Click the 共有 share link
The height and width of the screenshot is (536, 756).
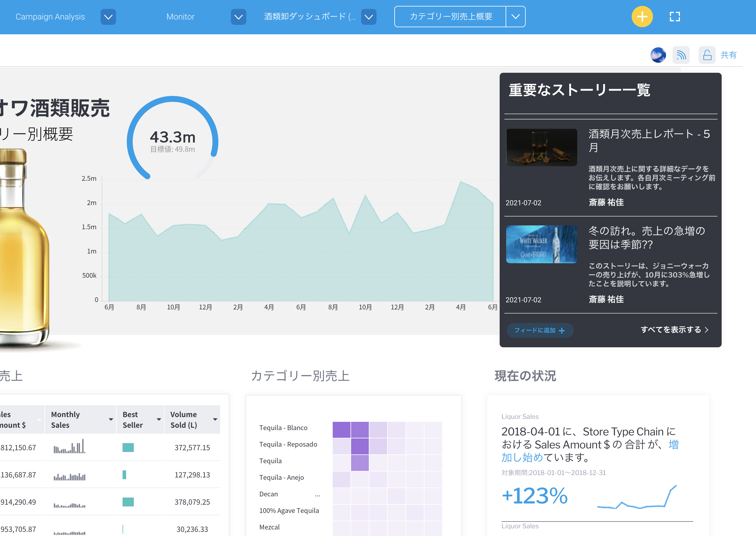click(x=728, y=55)
